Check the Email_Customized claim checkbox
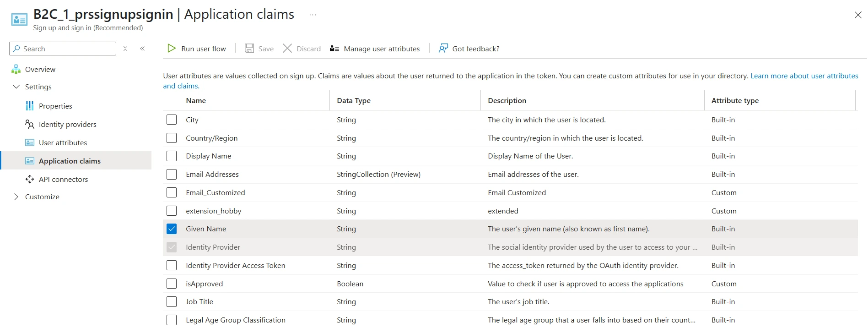The height and width of the screenshot is (328, 868). (x=172, y=192)
